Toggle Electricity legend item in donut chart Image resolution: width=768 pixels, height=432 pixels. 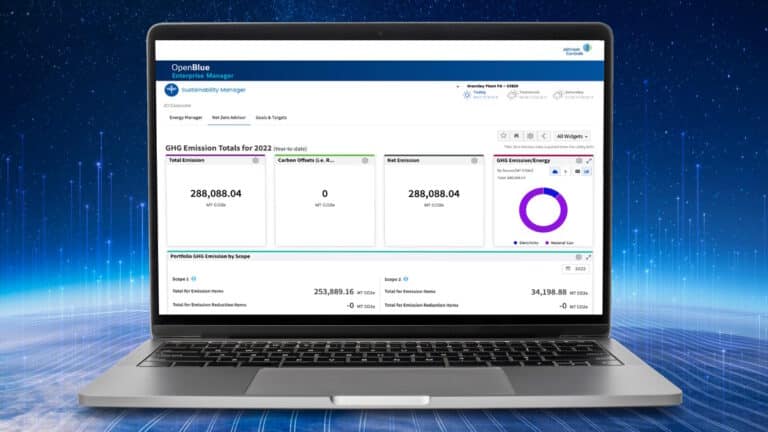(x=527, y=242)
